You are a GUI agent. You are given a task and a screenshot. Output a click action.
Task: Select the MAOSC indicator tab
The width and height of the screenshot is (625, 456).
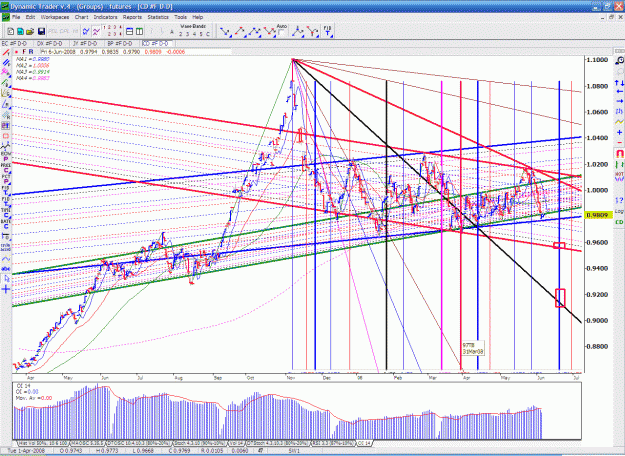[87, 443]
